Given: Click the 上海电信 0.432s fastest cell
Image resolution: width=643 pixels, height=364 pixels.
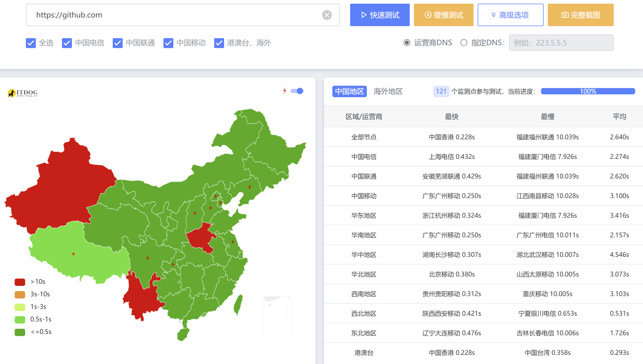Looking at the screenshot, I should coord(452,157).
